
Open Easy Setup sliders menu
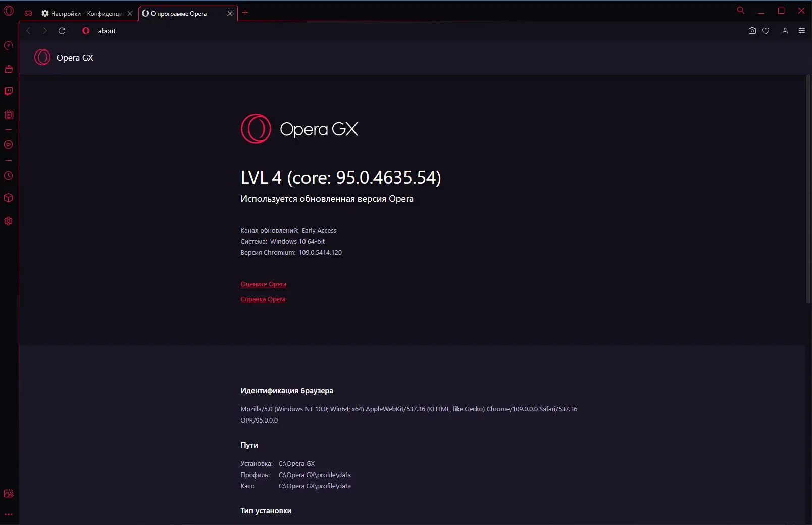pos(802,31)
